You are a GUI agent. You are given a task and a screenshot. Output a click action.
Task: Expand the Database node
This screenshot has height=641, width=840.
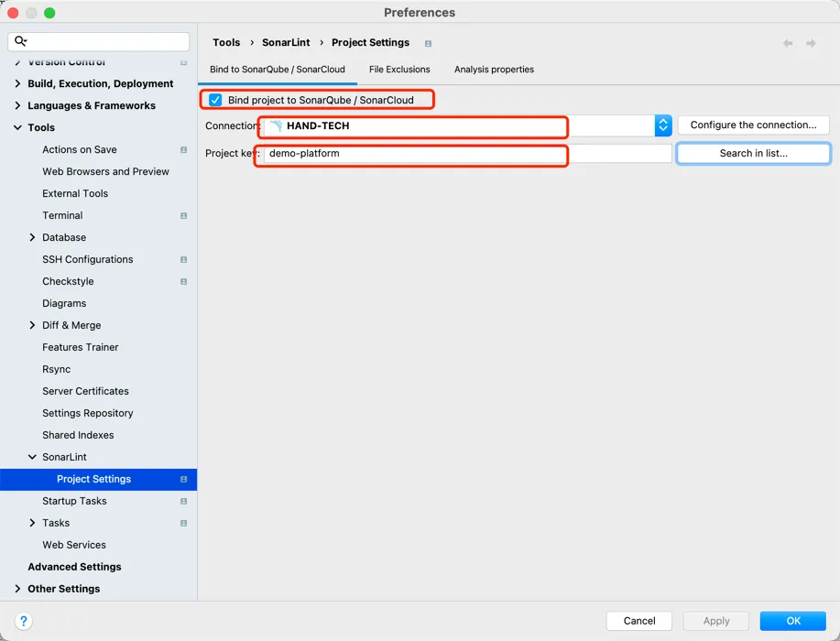pyautogui.click(x=32, y=237)
